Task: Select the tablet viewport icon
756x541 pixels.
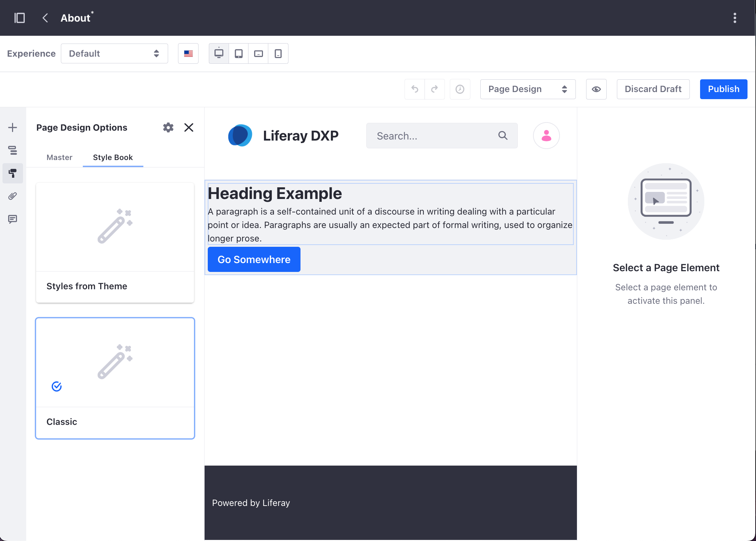Action: pos(239,53)
